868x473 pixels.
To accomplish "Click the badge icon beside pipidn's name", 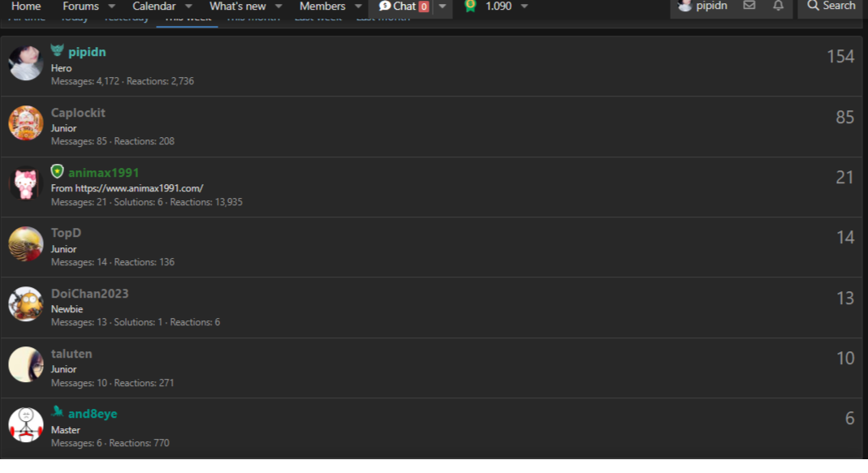I will point(57,50).
